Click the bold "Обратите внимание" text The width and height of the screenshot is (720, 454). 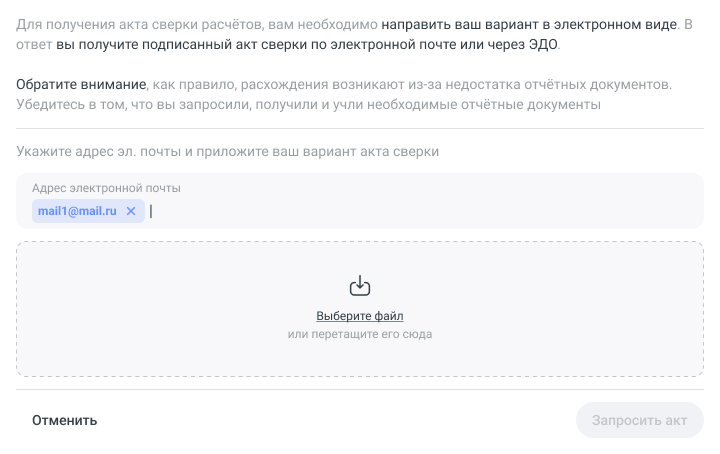(82, 84)
